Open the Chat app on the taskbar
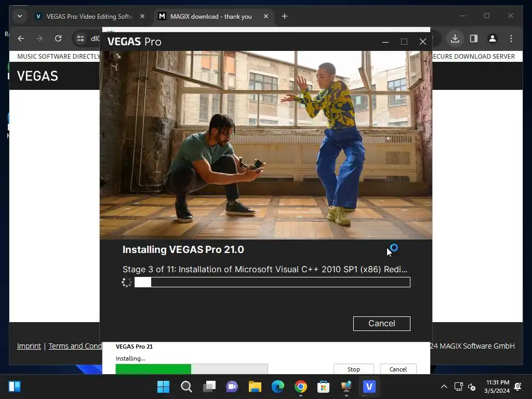The height and width of the screenshot is (399, 532). pyautogui.click(x=232, y=387)
